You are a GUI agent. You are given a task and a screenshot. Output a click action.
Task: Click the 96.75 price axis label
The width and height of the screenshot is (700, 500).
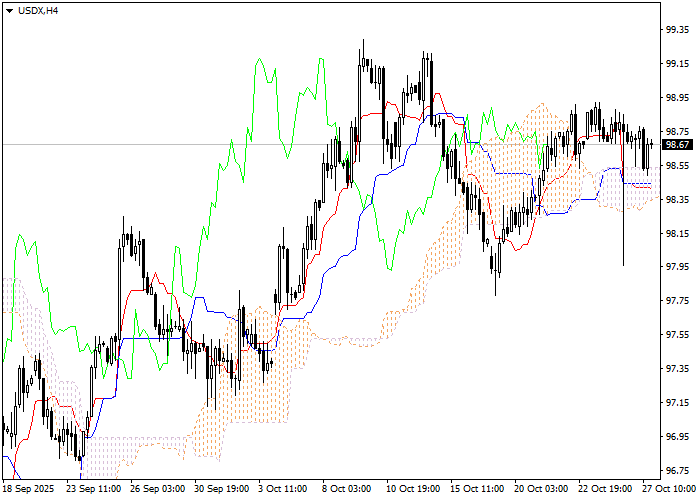(677, 470)
